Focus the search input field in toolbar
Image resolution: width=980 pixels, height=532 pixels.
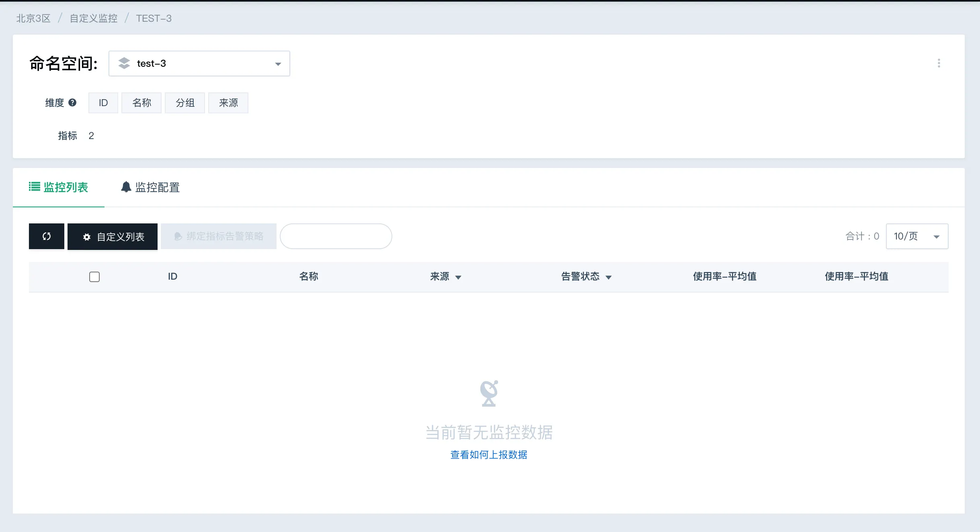pyautogui.click(x=336, y=236)
